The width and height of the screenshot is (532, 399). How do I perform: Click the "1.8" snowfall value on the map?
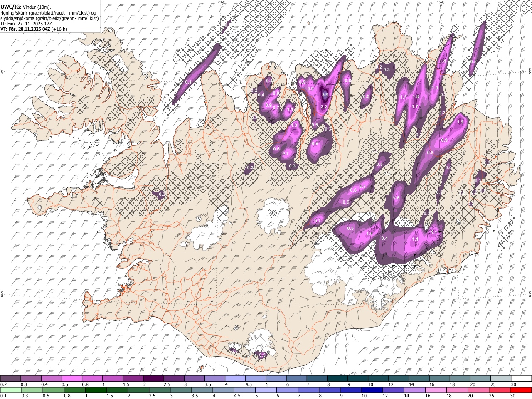415,96
